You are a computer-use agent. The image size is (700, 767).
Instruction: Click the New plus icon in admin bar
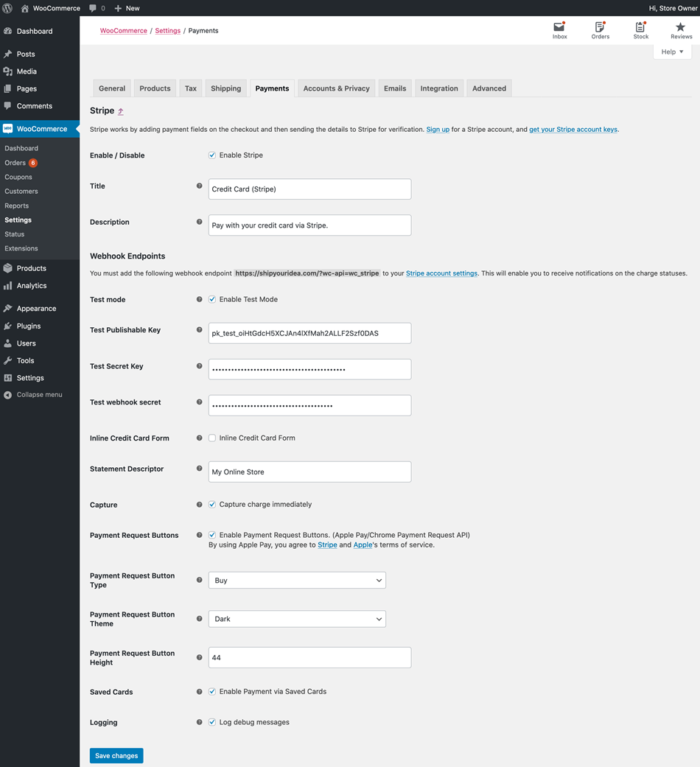click(118, 8)
